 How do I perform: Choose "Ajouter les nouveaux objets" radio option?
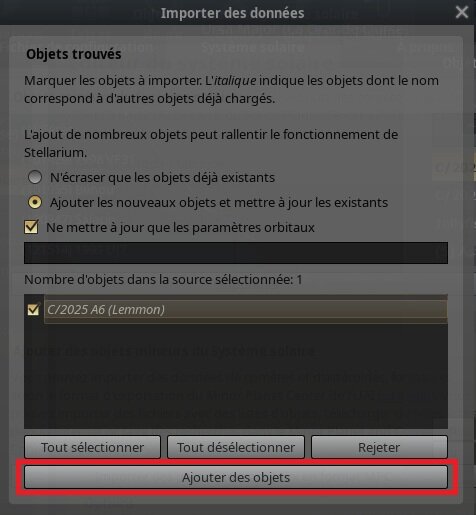click(35, 202)
